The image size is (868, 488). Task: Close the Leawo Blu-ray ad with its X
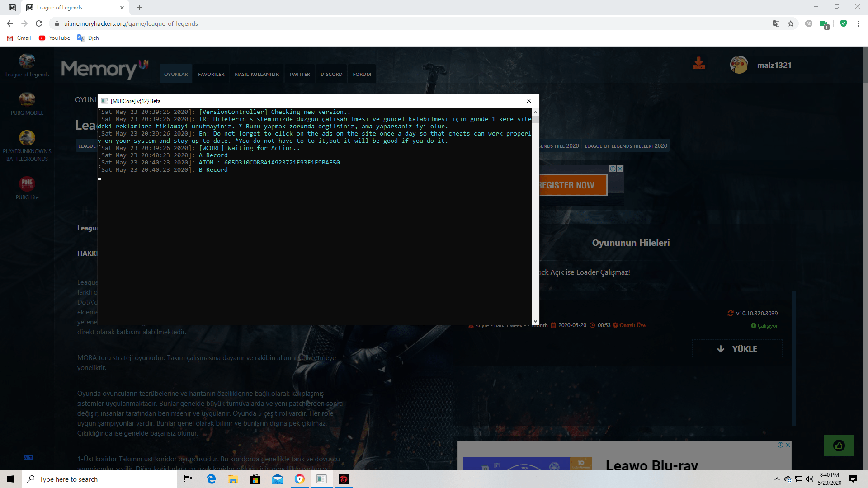point(788,445)
